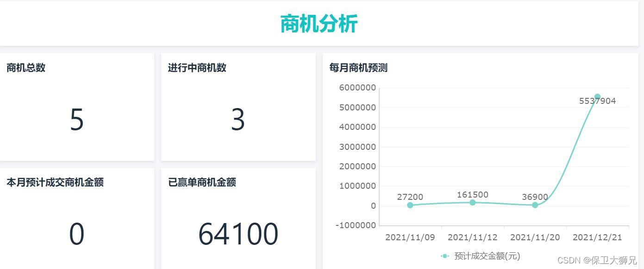Click the 4000000 y-axis label
Viewport: 644px width, 269px height.
[357, 127]
